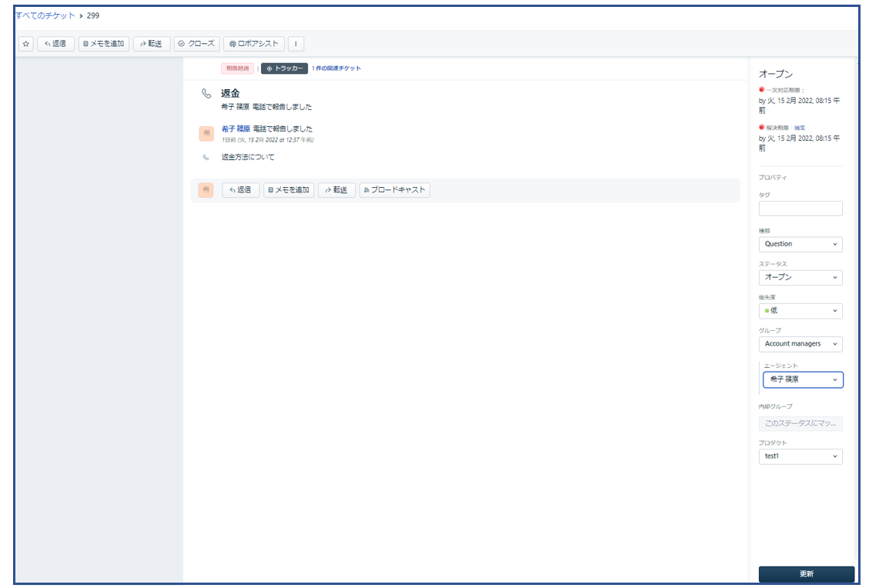Click the 期限超過 overdue badge
Screen dimensions: 869x588
[x=237, y=68]
